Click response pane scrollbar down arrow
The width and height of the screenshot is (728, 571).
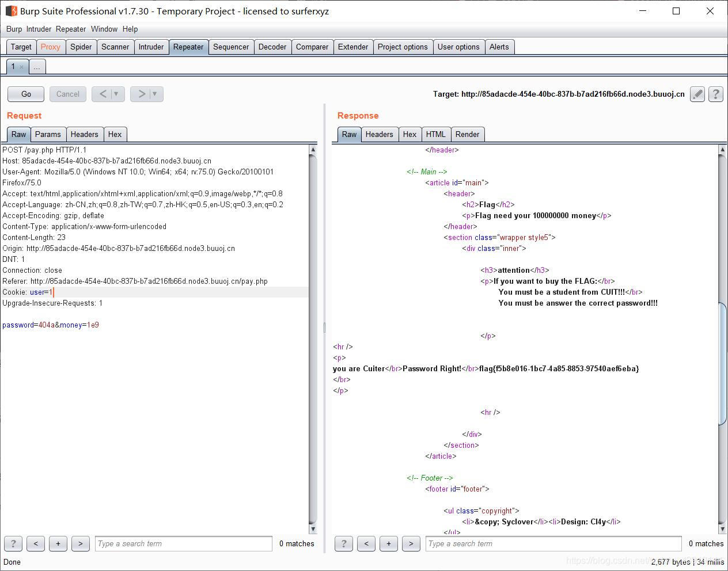(723, 529)
